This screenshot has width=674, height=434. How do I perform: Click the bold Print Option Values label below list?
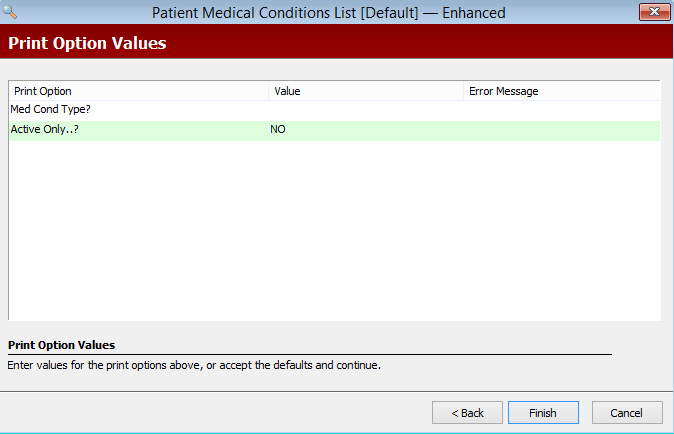point(62,345)
